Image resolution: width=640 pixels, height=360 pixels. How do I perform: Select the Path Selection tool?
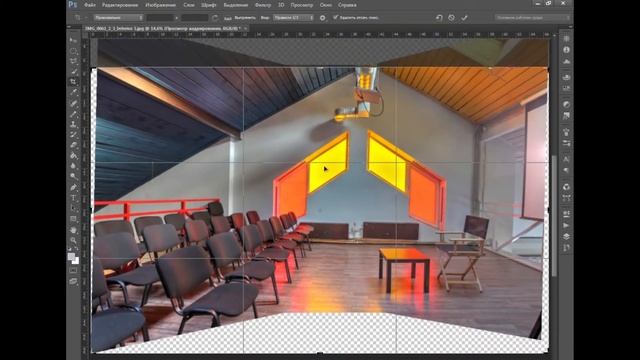pos(73,209)
